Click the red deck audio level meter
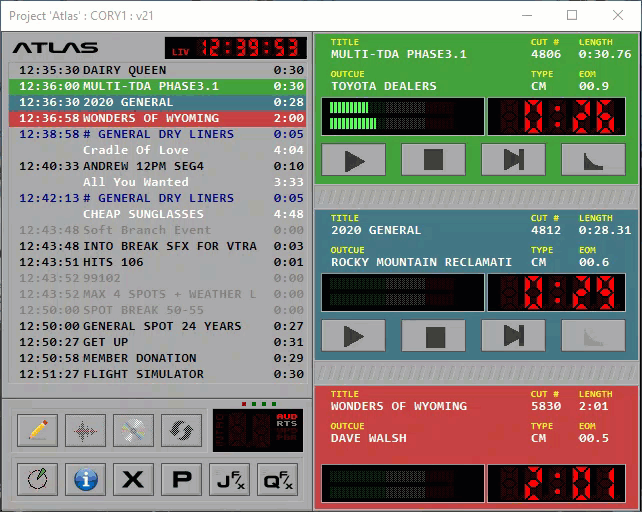Screen dimensions: 642x512 coord(403,483)
